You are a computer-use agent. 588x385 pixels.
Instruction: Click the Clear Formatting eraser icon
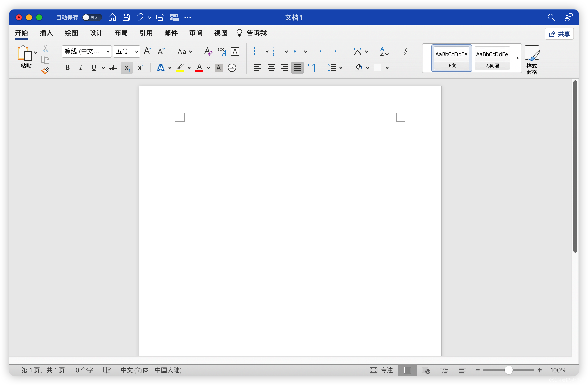click(208, 51)
